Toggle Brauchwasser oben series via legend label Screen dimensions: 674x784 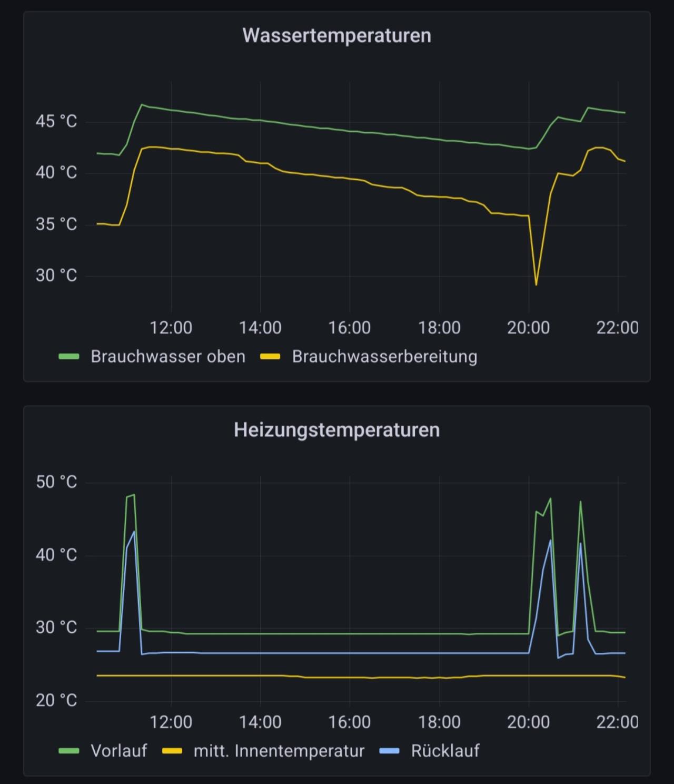167,357
